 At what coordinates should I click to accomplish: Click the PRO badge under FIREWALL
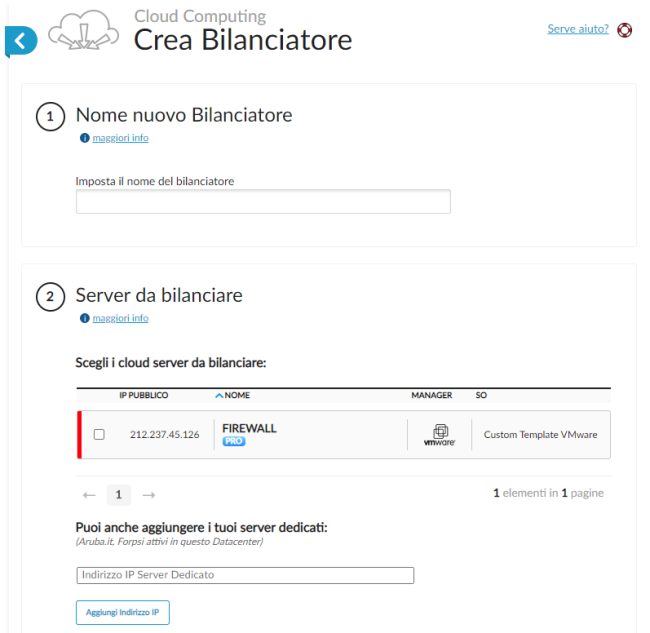pyautogui.click(x=234, y=441)
